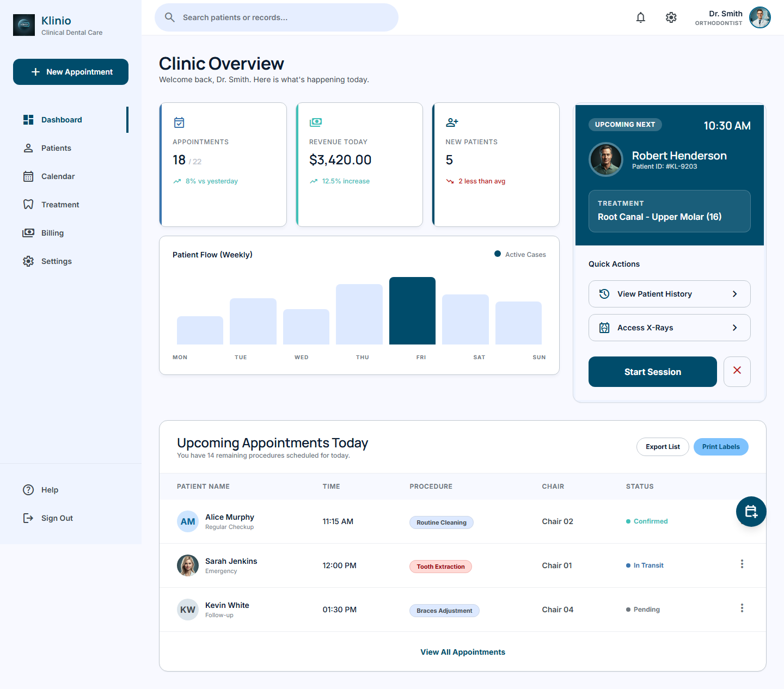784x689 pixels.
Task: Click the Appointments card calendar-check icon
Action: tap(179, 122)
